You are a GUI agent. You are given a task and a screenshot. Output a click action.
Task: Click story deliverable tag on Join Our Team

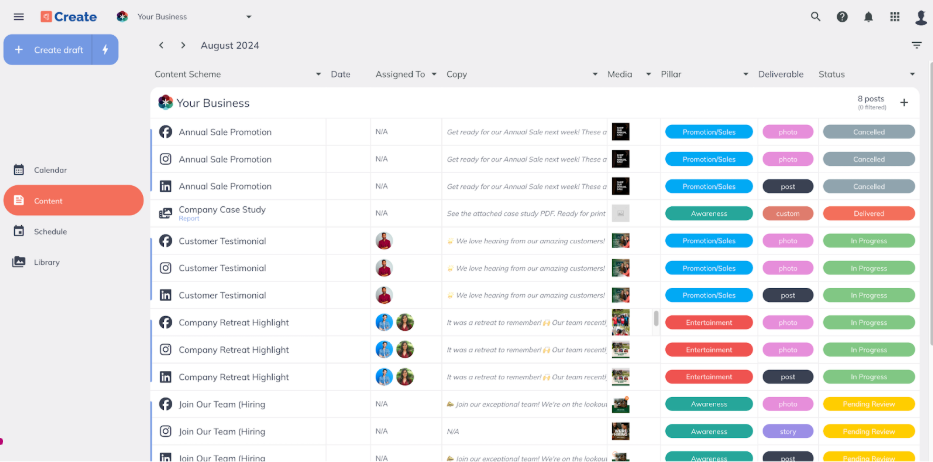coord(788,431)
